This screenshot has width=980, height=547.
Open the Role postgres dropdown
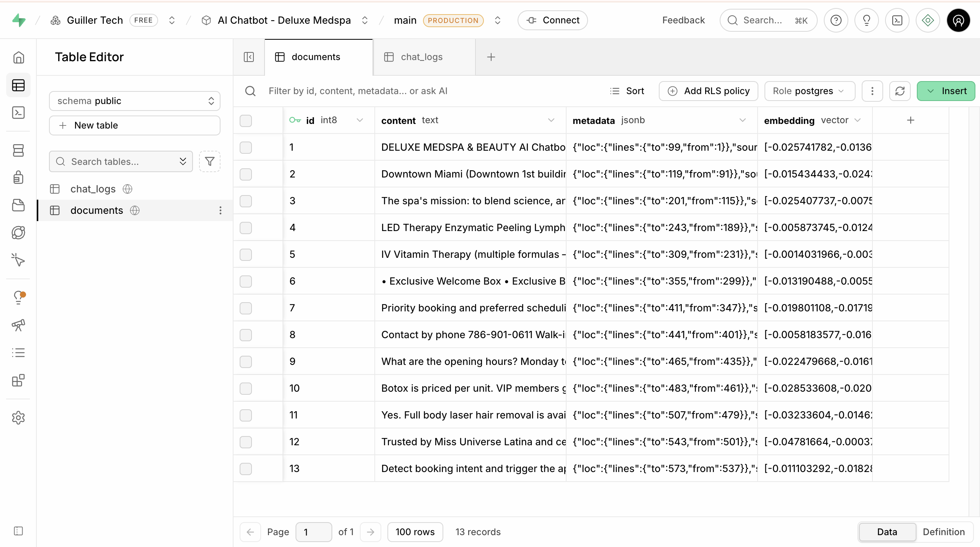[x=810, y=91]
